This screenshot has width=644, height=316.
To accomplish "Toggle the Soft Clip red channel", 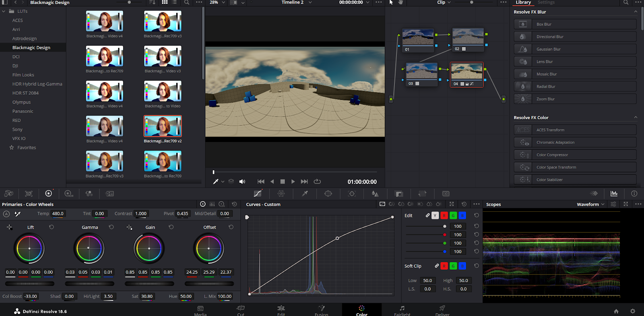I will click(x=444, y=266).
